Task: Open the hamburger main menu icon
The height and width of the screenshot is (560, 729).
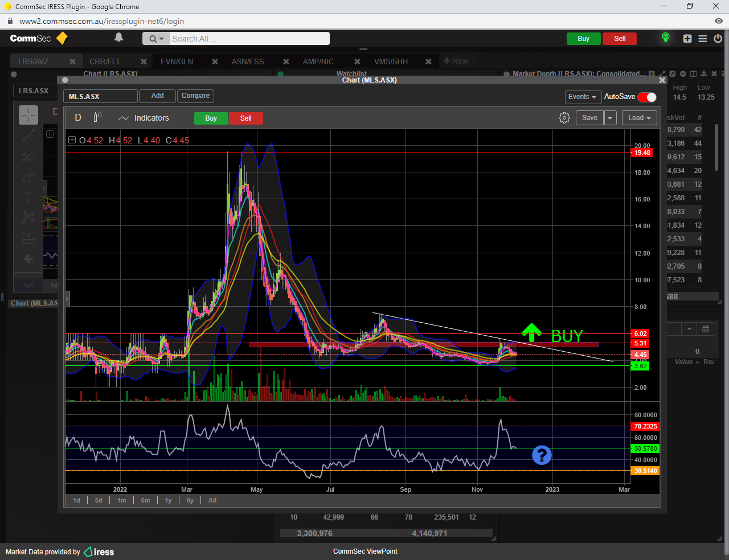Action: click(x=703, y=39)
